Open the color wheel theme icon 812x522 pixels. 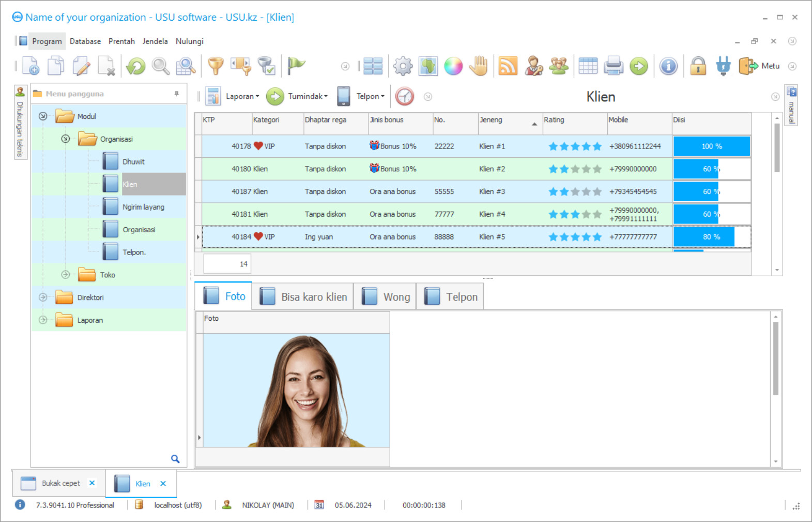click(x=453, y=66)
